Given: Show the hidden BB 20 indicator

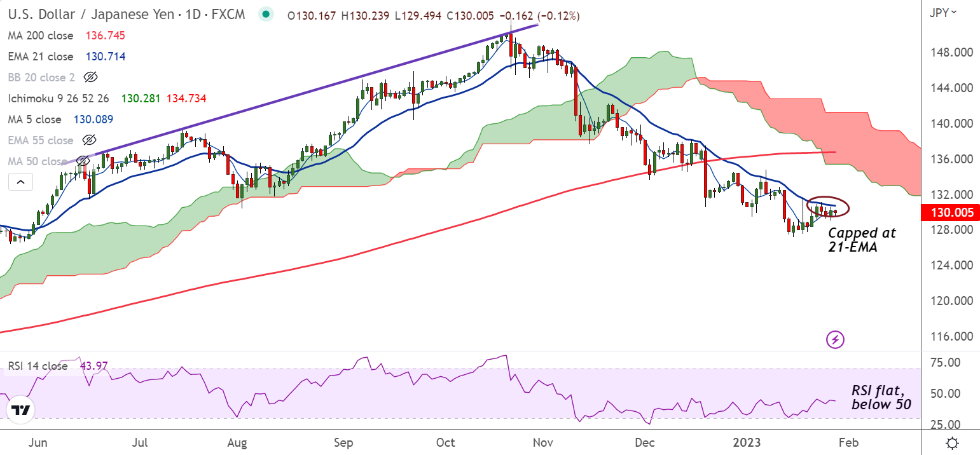Looking at the screenshot, I should (90, 78).
